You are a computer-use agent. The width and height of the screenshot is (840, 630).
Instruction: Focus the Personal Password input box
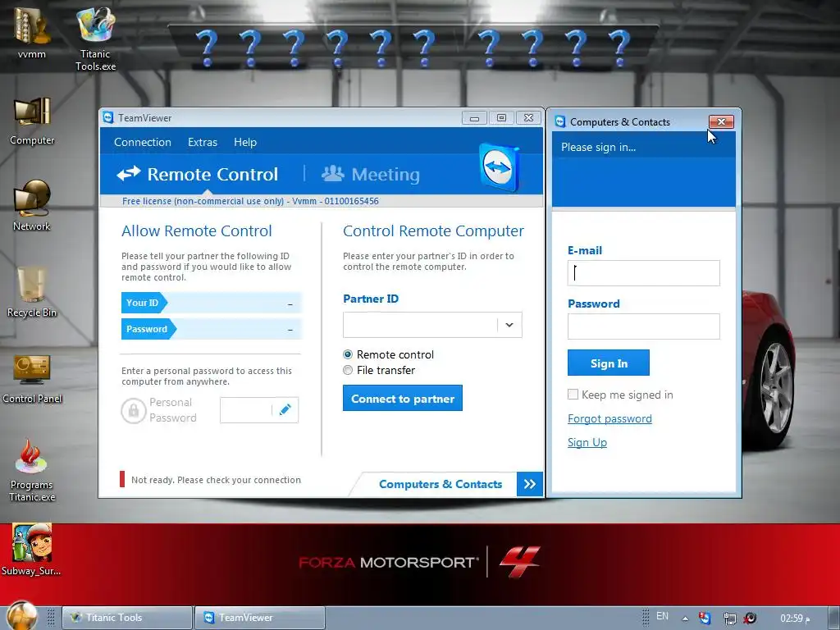246,410
